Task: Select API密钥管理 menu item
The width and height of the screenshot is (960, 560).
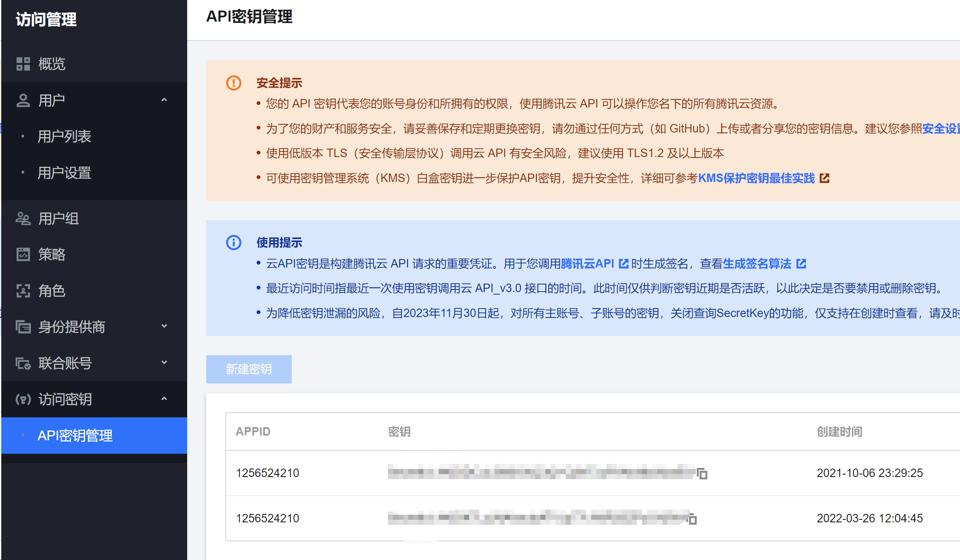Action: 75,436
